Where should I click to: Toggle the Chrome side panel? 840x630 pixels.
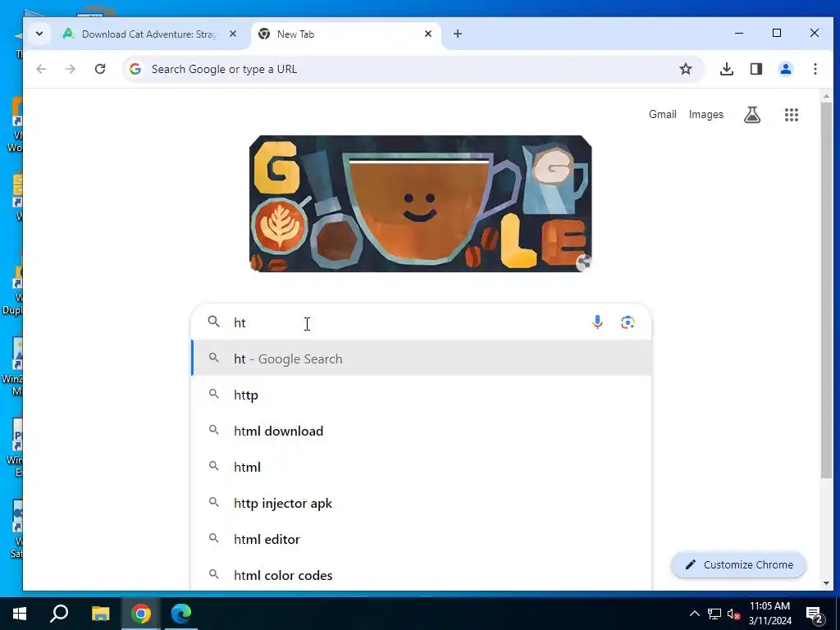(756, 69)
